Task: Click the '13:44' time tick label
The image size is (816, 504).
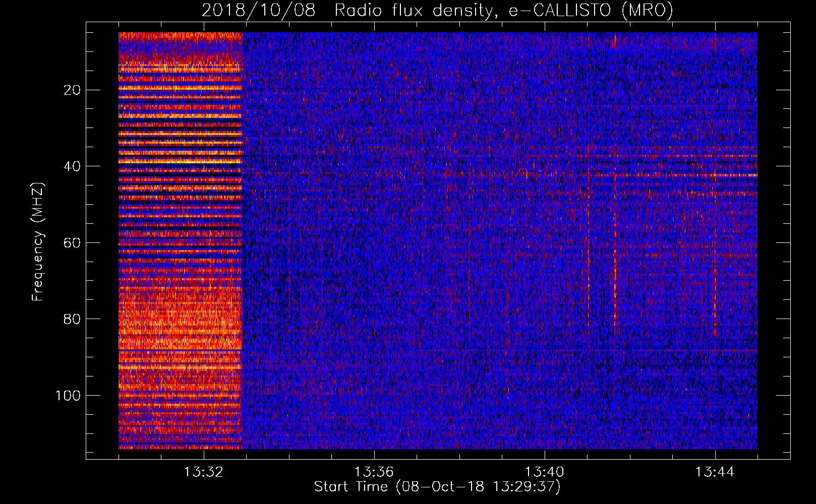Action: coord(715,472)
